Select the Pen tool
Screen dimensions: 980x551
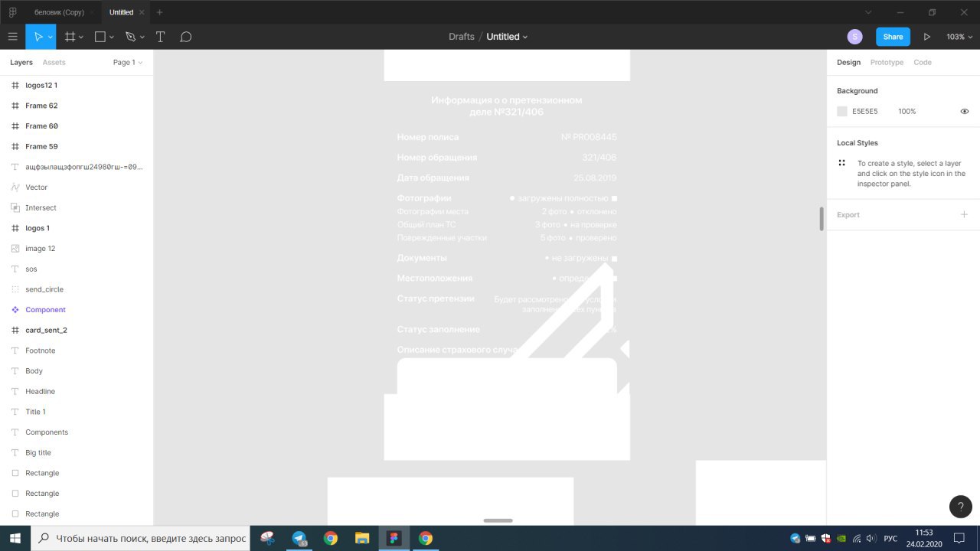[x=130, y=37]
